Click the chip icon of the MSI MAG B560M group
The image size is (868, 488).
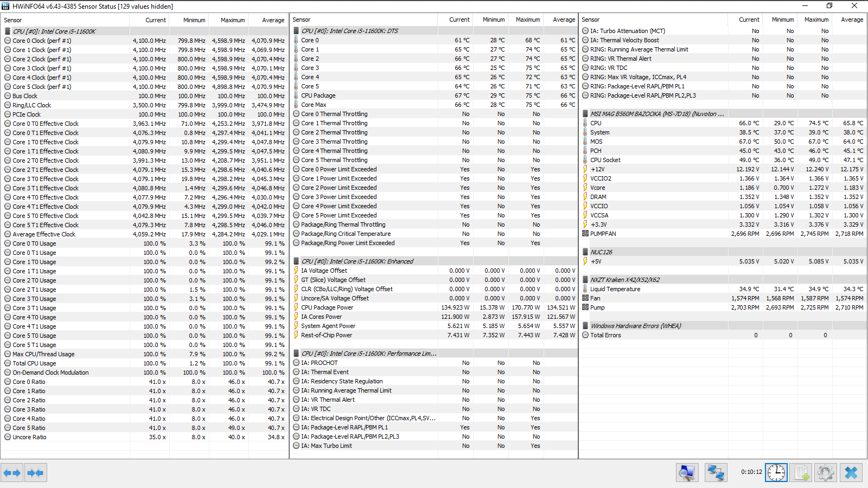585,114
